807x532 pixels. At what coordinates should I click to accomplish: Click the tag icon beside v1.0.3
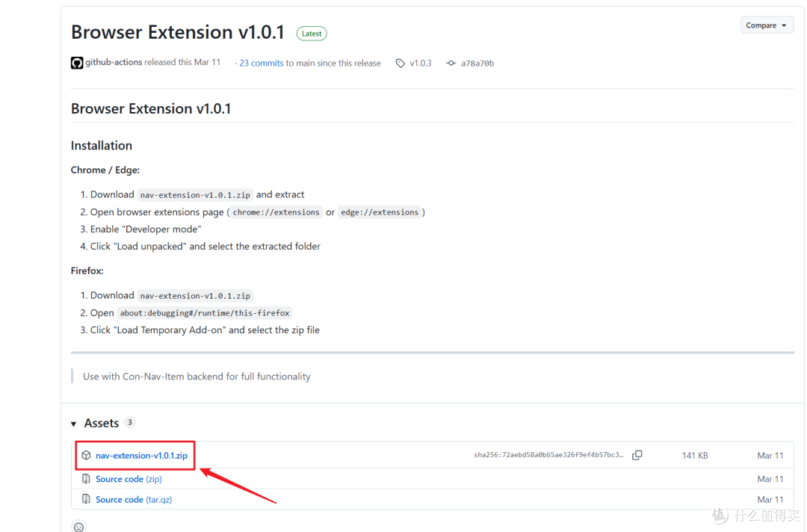coord(401,64)
